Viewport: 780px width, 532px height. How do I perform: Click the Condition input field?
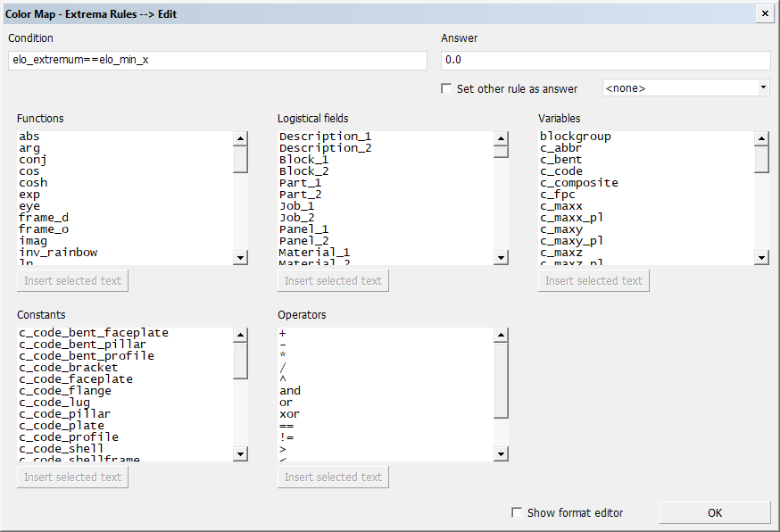tap(218, 60)
